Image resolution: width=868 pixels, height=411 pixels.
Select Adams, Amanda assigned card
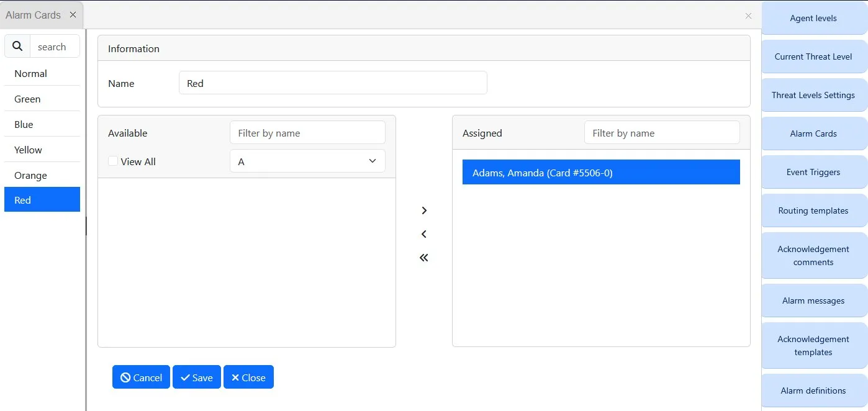coord(600,173)
